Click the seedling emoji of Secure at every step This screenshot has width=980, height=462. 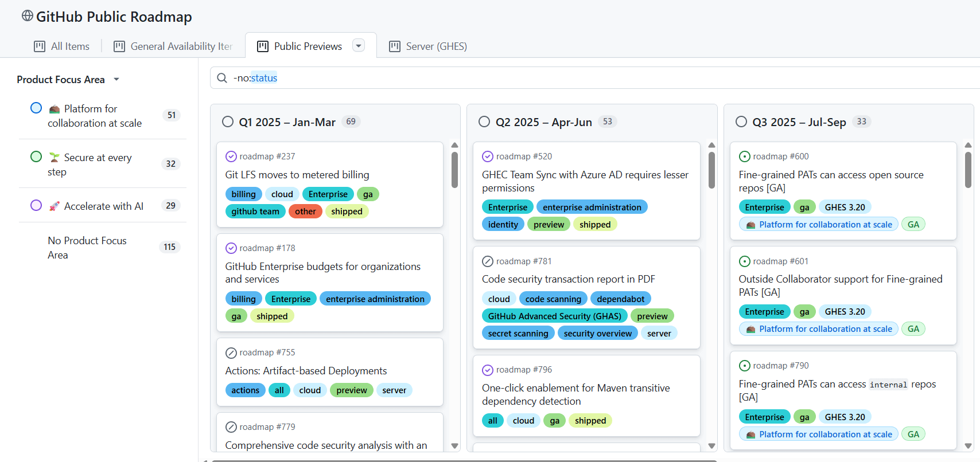click(x=55, y=158)
